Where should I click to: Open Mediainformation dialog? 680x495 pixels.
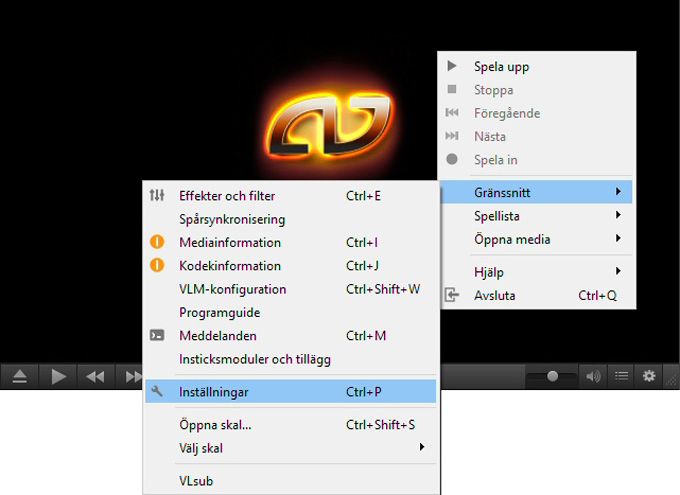291,243
